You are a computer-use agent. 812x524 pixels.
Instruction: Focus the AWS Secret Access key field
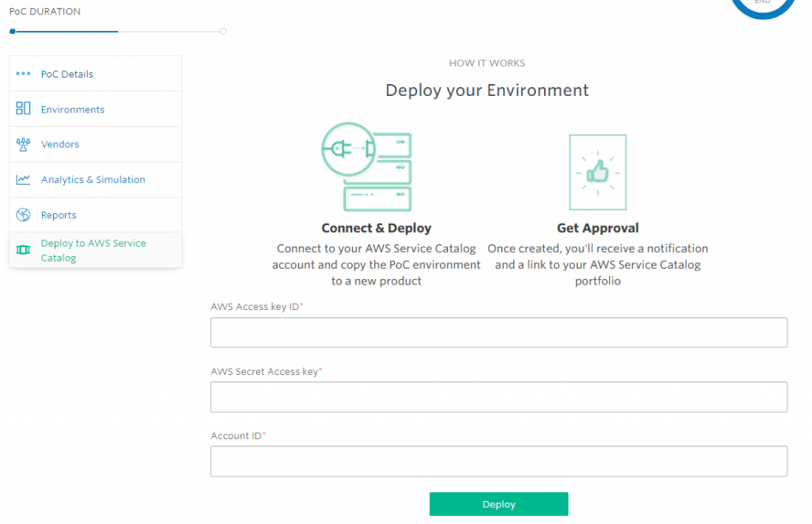[x=499, y=397]
